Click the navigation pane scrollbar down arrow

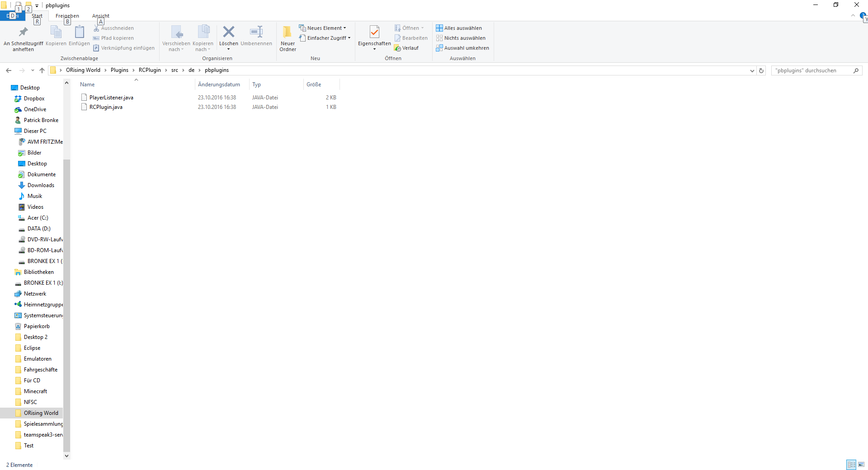[67, 456]
